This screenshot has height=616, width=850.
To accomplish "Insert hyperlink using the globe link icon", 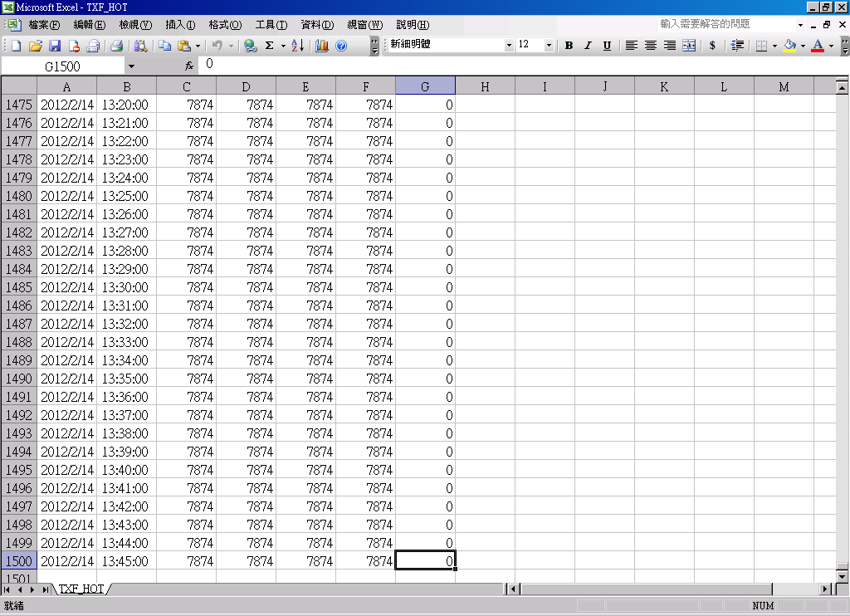I will tap(251, 46).
